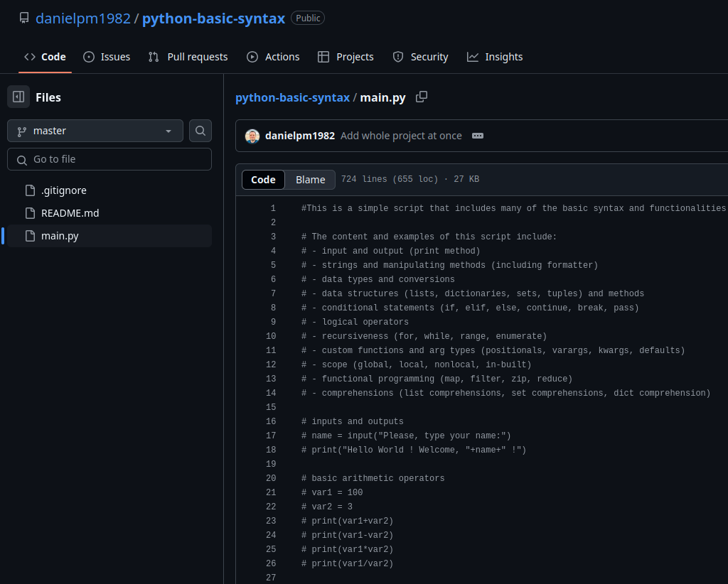Open the Code tab
The width and height of the screenshot is (728, 584).
[45, 57]
